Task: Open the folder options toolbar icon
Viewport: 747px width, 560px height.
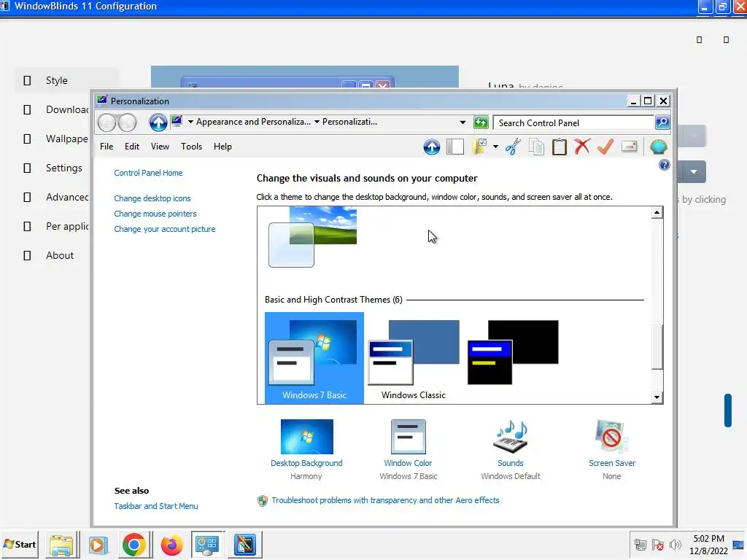Action: [479, 147]
